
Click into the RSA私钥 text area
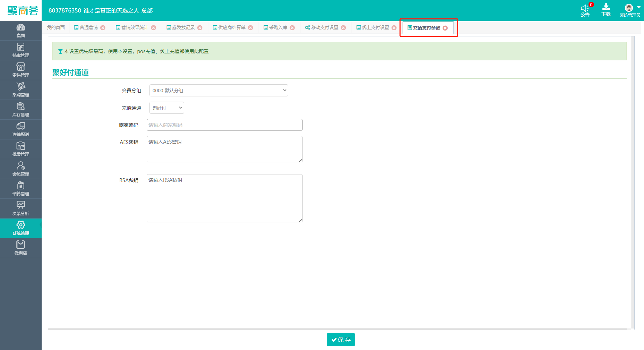225,198
